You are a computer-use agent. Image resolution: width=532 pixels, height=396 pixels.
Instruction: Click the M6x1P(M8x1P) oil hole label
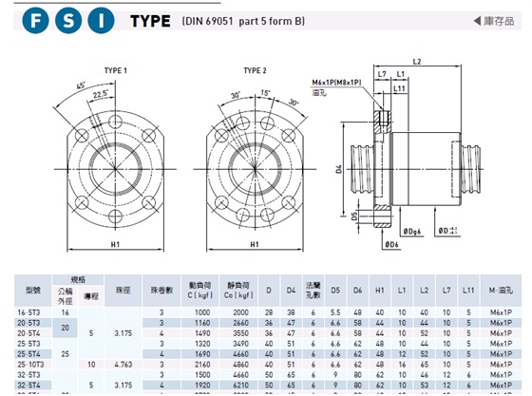336,83
